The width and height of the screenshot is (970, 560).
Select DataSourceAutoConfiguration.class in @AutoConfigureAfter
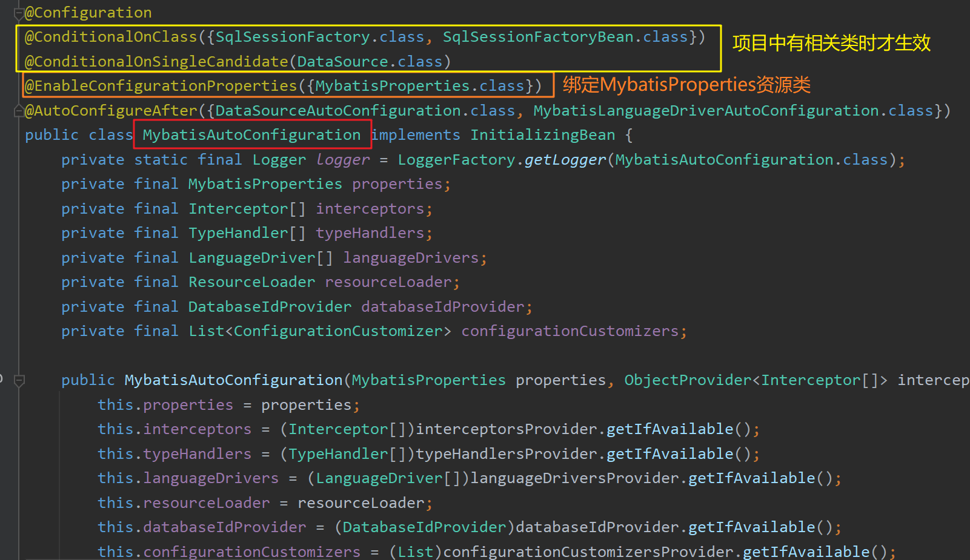coord(365,111)
